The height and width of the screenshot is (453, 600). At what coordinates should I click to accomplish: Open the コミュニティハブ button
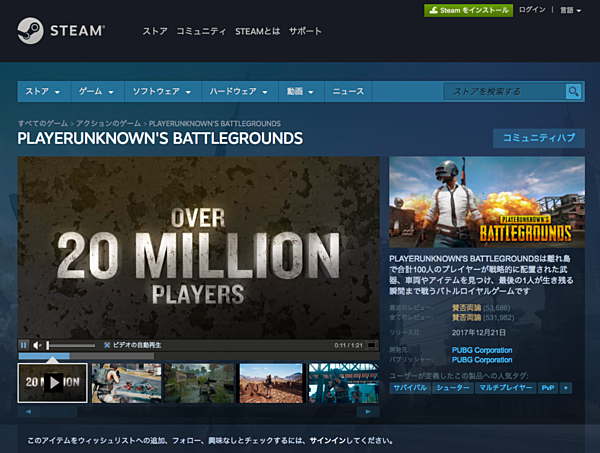(539, 138)
